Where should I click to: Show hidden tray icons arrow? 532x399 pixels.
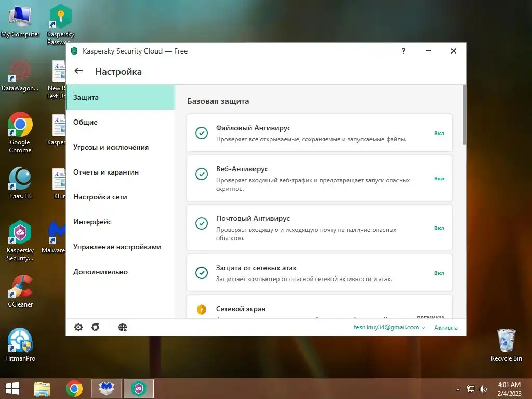[458, 389]
